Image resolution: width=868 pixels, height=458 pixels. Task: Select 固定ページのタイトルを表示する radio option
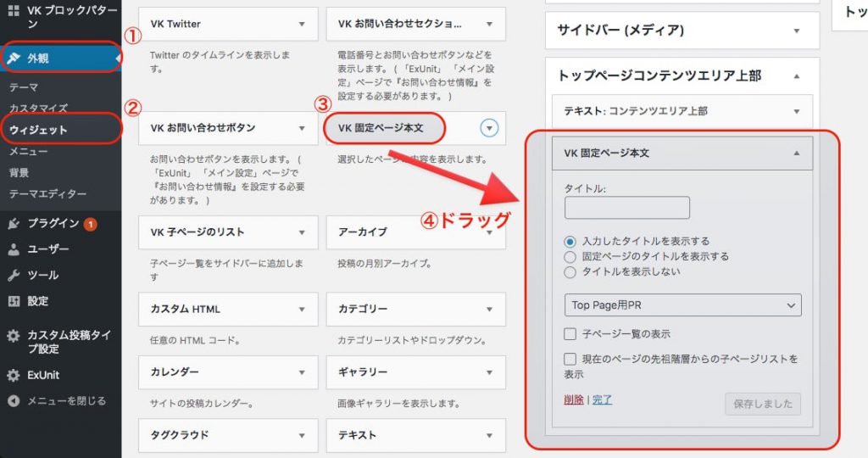click(570, 257)
